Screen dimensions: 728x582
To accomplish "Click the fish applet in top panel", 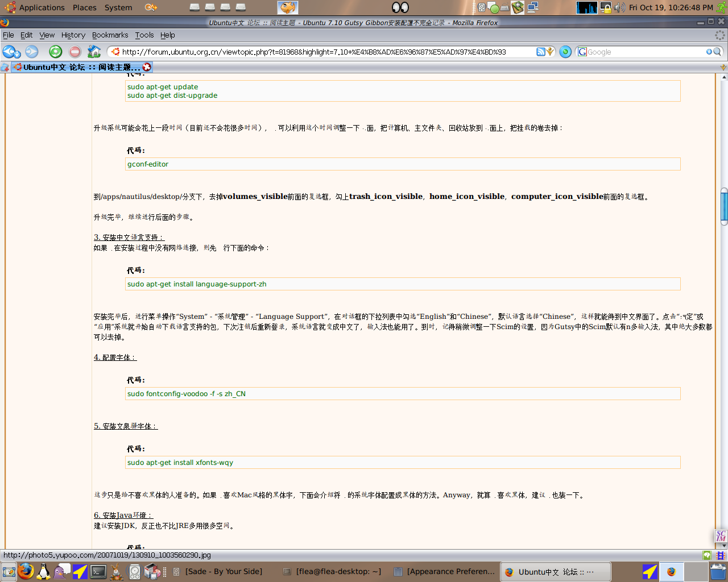I will (288, 7).
